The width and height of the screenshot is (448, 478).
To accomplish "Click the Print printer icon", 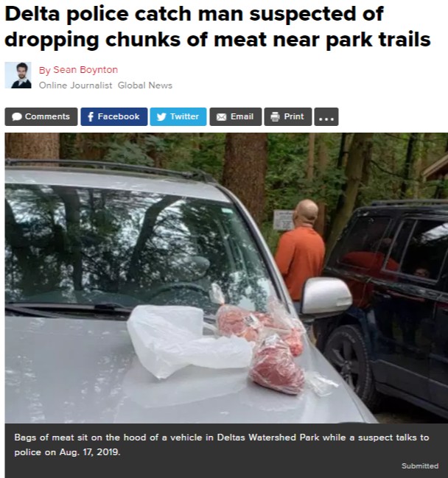I will coord(275,117).
